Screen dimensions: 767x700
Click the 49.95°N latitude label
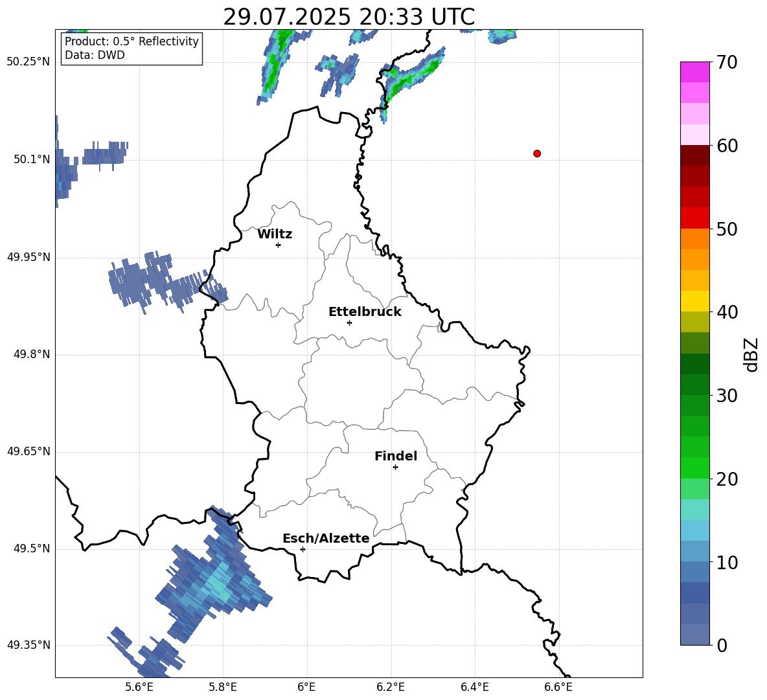click(29, 257)
